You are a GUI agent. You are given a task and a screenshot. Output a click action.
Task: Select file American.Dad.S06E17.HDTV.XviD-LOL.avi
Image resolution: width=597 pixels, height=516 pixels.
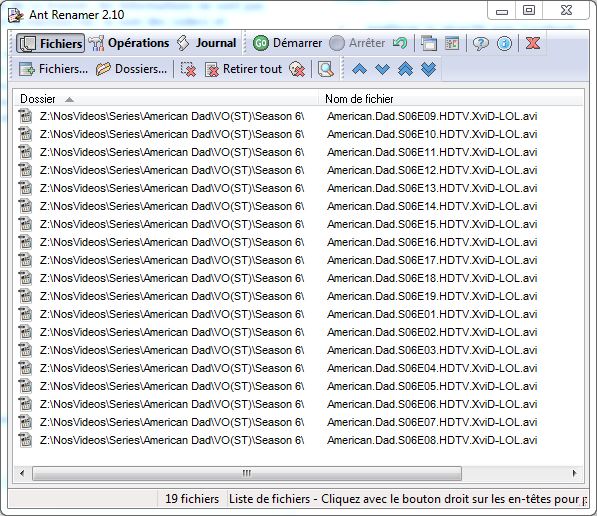432,260
